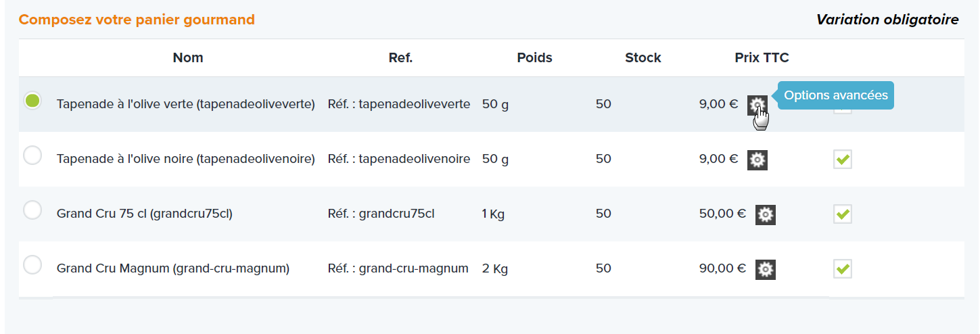
Task: Uncheck the checkbox for Grand Cru Magnum
Action: tap(843, 269)
